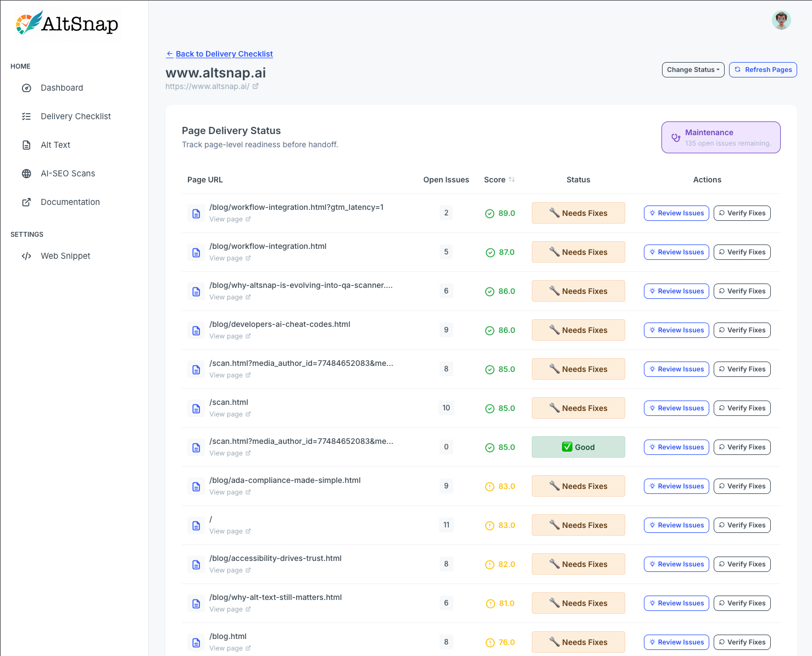Click the page file icon beside /scan.html

tap(196, 408)
